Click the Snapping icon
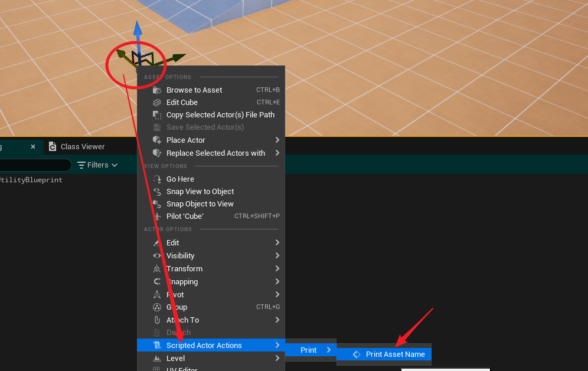Image resolution: width=588 pixels, height=371 pixels. tap(158, 281)
